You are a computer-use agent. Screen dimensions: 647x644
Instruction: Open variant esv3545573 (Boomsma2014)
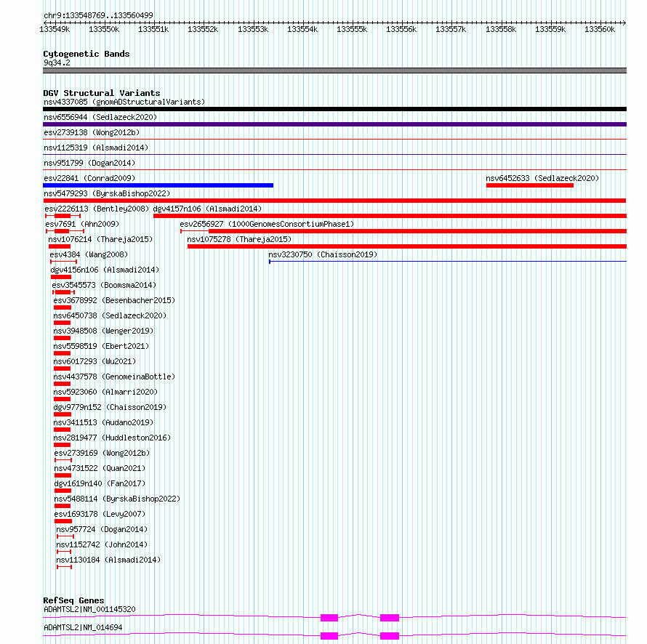point(104,285)
